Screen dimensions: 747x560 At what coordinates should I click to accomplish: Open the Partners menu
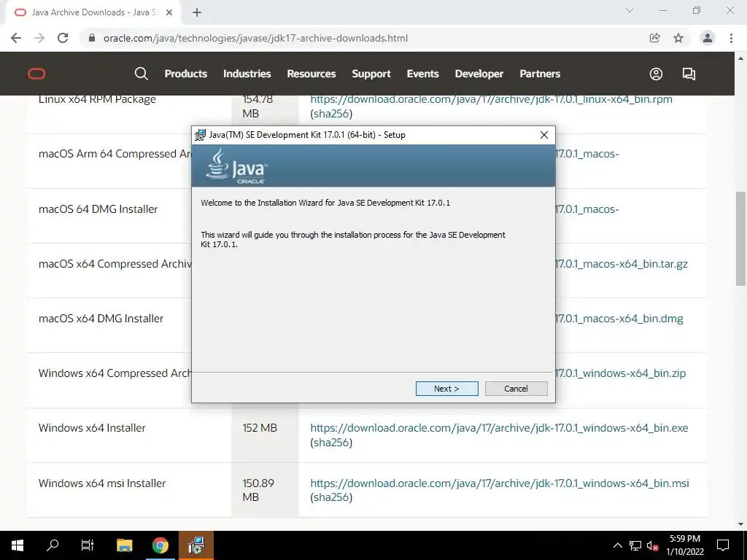coord(540,74)
